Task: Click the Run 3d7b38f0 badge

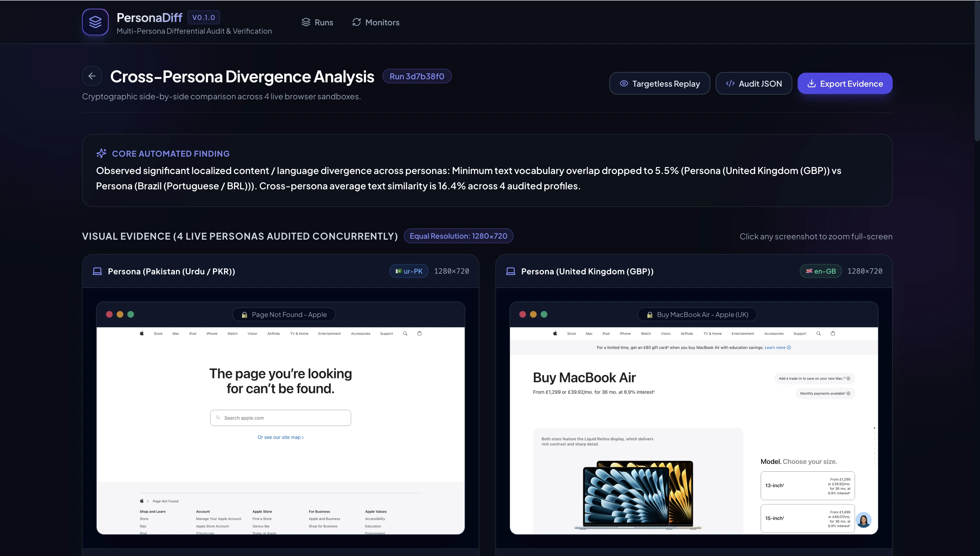Action: pyautogui.click(x=417, y=76)
